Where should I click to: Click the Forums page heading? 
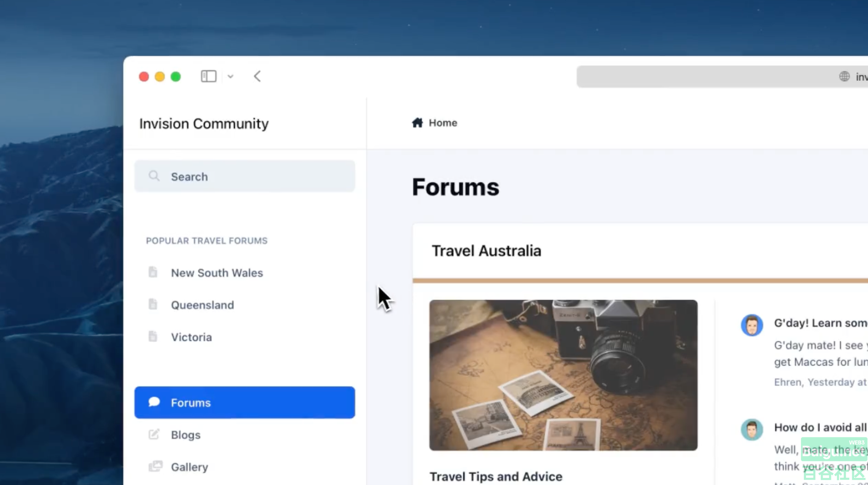[x=456, y=187]
